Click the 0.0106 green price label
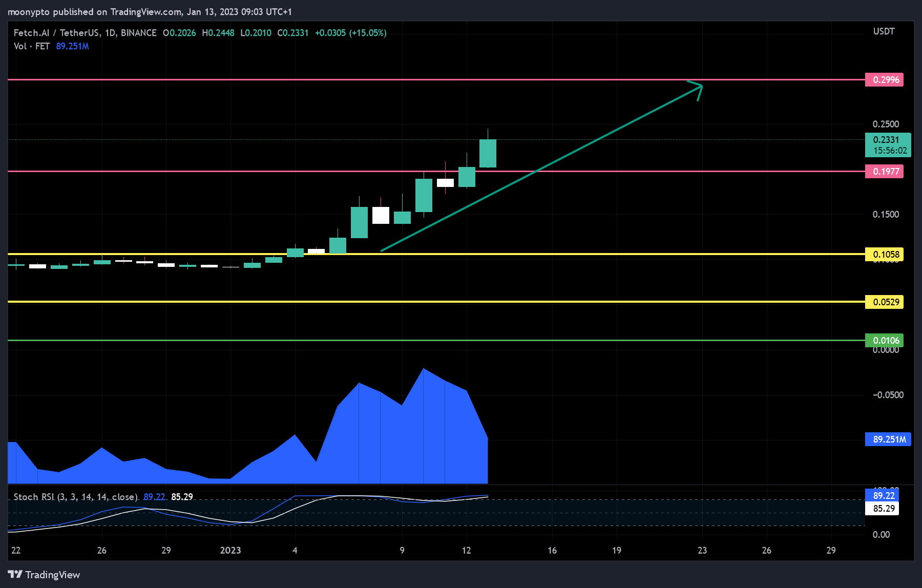 click(x=884, y=340)
